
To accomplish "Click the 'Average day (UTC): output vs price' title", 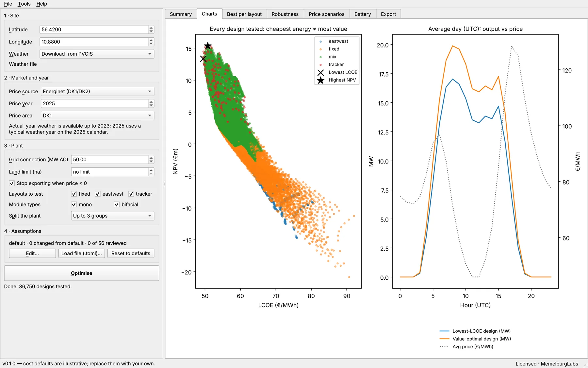I will [x=475, y=29].
